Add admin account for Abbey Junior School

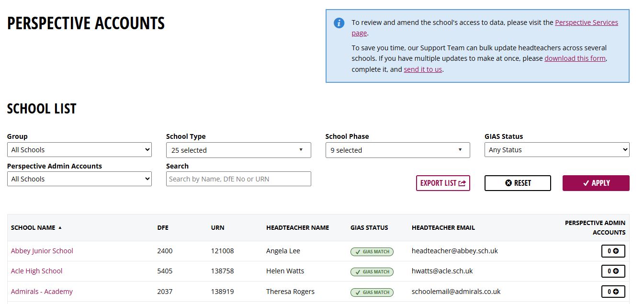tap(613, 251)
